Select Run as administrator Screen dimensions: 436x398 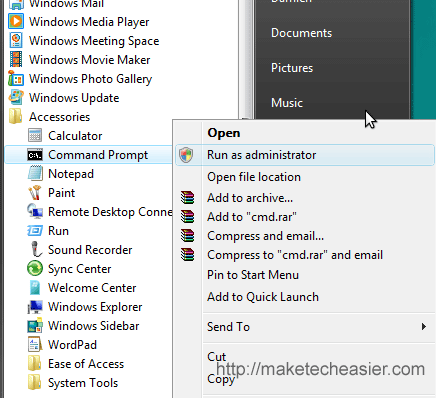pyautogui.click(x=262, y=155)
